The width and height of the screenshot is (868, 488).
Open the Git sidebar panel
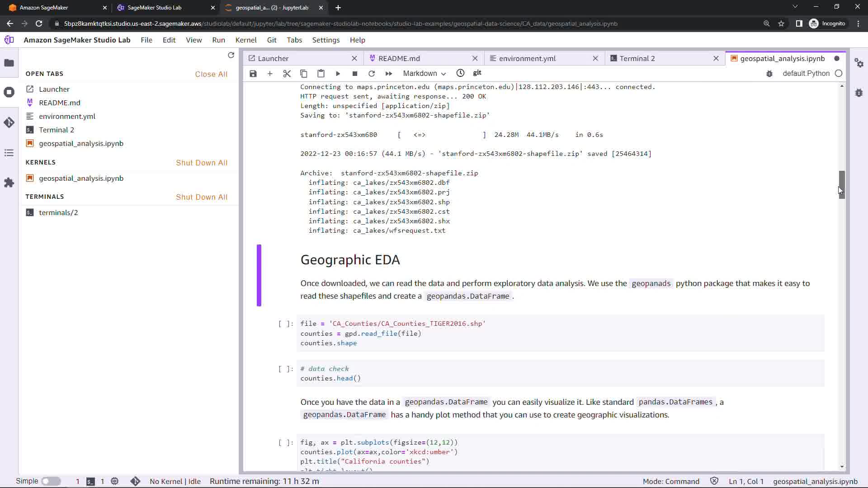point(9,122)
